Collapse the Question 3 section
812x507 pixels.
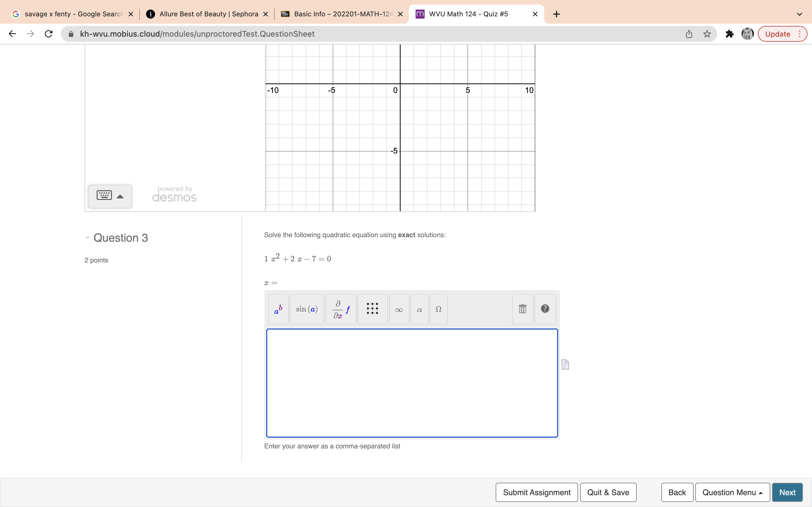[87, 237]
